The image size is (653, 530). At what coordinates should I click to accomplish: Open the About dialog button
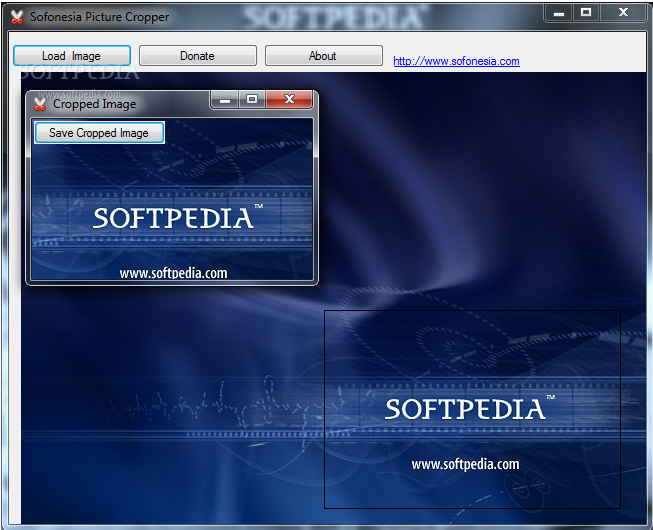324,55
